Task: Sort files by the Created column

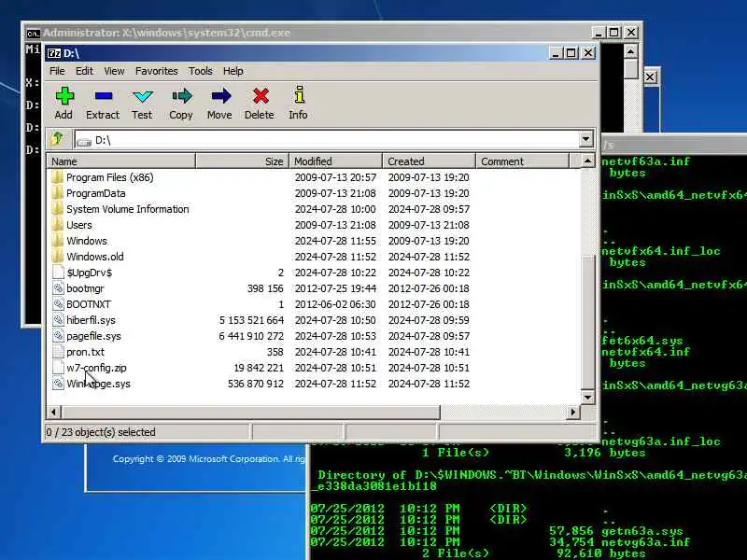Action: 429,161
